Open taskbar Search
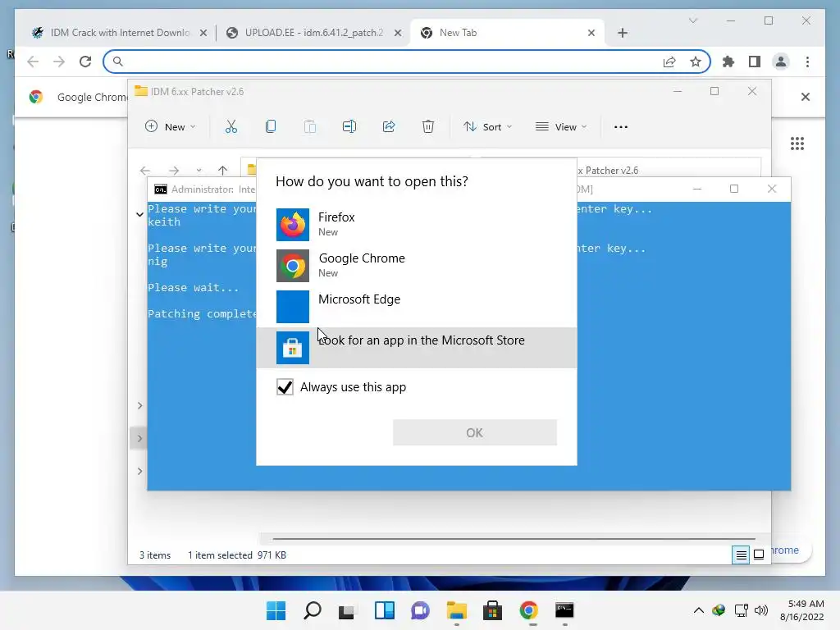This screenshot has height=630, width=840. click(x=313, y=610)
